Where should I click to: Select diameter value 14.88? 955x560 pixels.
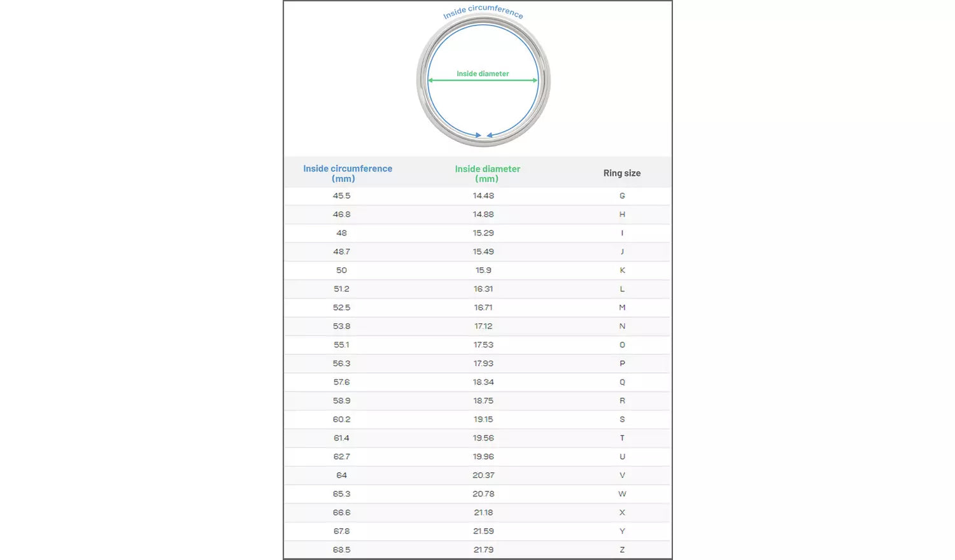tap(483, 214)
